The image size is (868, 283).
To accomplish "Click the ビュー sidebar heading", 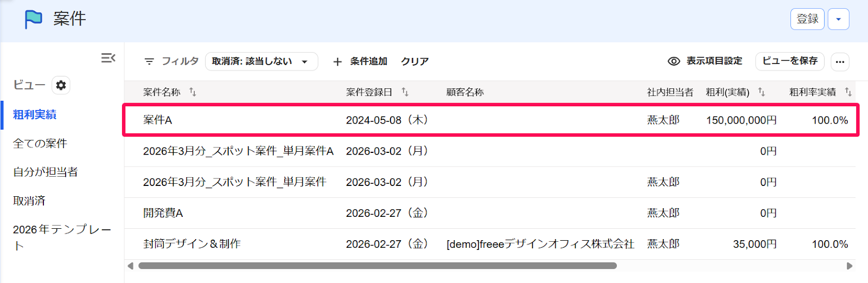I will [29, 85].
